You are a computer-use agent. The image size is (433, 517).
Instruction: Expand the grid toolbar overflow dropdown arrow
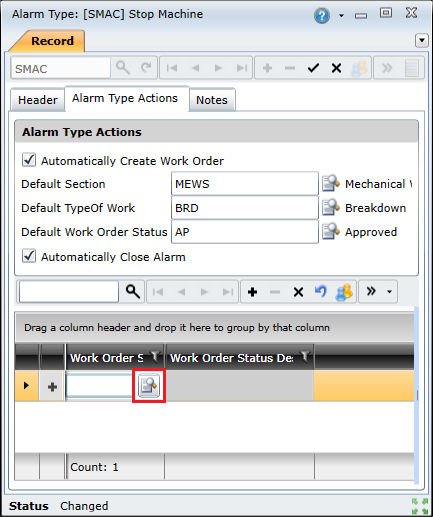point(389,292)
